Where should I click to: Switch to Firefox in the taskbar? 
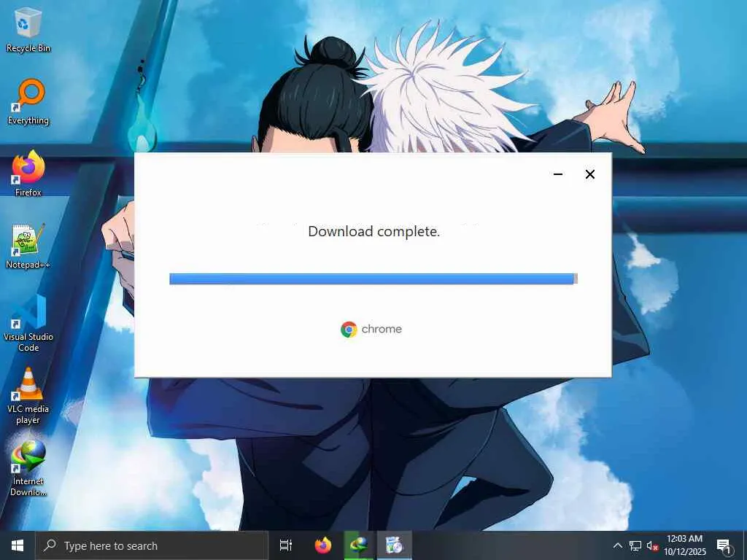(x=323, y=545)
